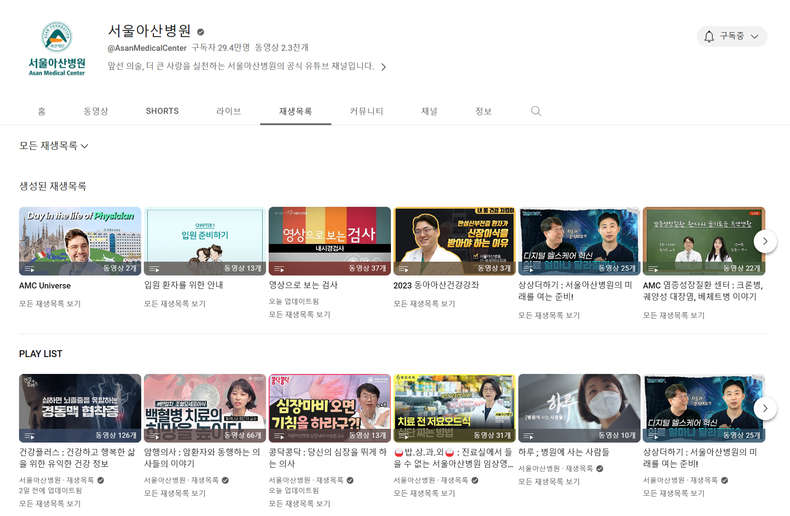Open the 구독중 subscription dropdown chevron
The height and width of the screenshot is (516, 790).
754,36
